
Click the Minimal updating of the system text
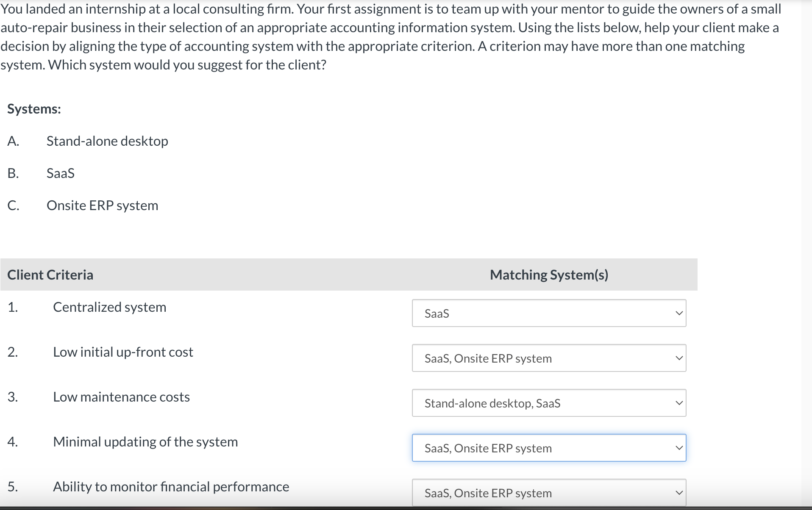point(145,442)
